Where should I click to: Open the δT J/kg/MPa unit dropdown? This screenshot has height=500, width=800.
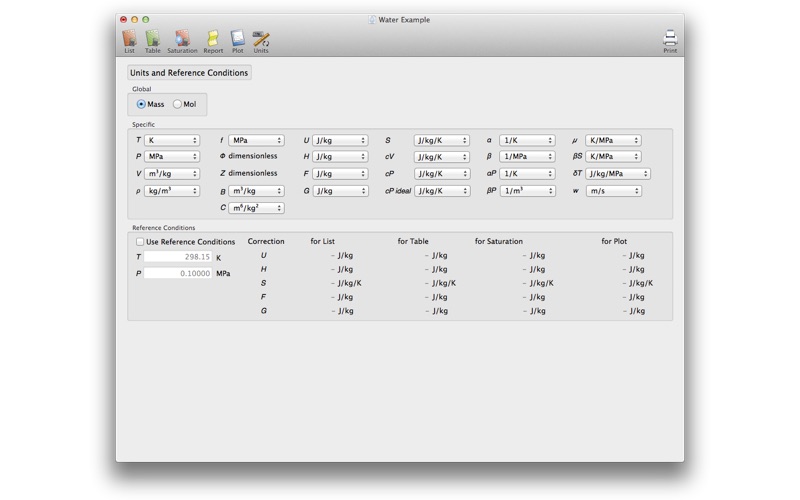(x=618, y=174)
